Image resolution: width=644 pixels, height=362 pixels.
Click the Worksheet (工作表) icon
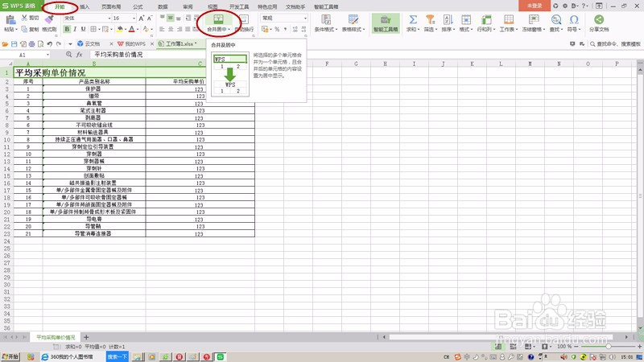click(x=509, y=19)
